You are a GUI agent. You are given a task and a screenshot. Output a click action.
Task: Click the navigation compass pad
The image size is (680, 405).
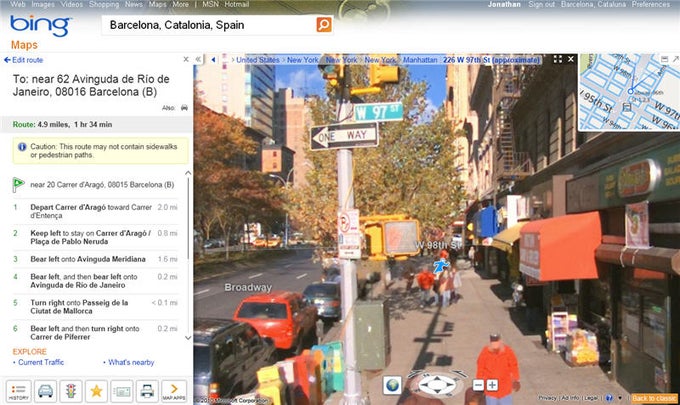tap(437, 384)
